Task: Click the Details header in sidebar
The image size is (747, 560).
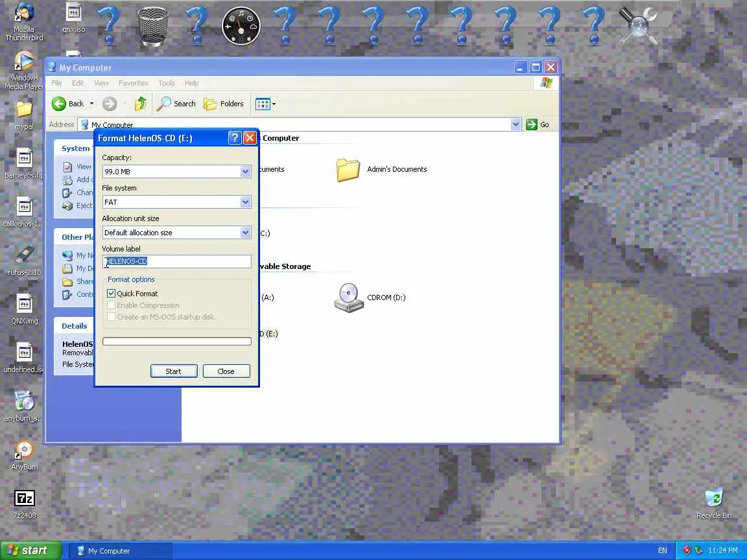Action: [75, 326]
